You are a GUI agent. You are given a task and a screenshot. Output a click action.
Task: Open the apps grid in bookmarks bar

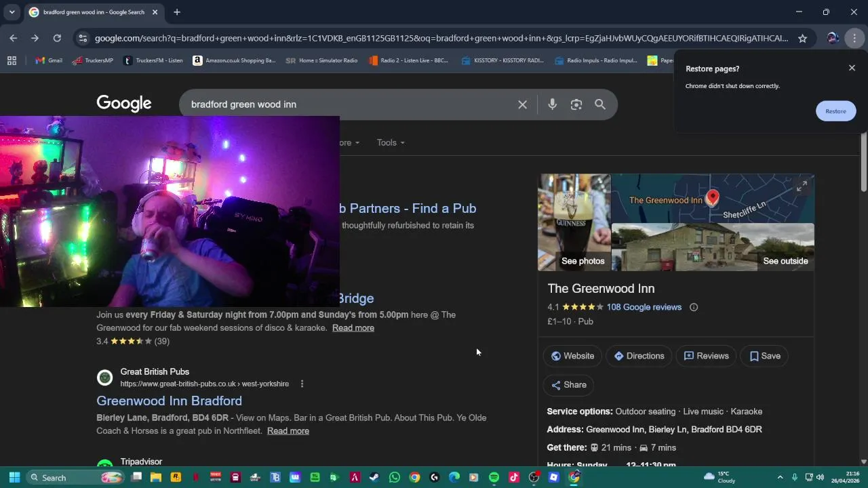point(12,60)
